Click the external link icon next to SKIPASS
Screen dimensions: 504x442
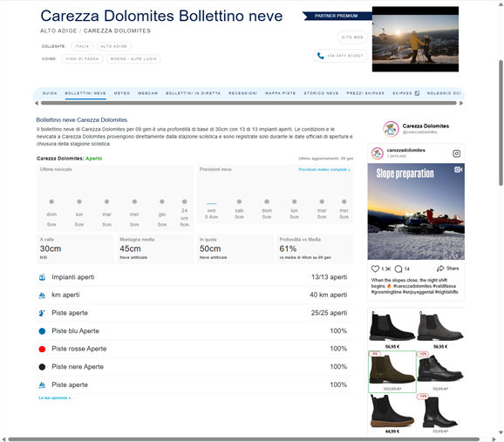tap(417, 93)
